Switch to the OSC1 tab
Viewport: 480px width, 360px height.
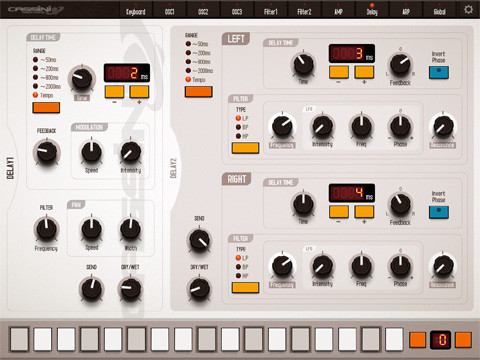(170, 10)
